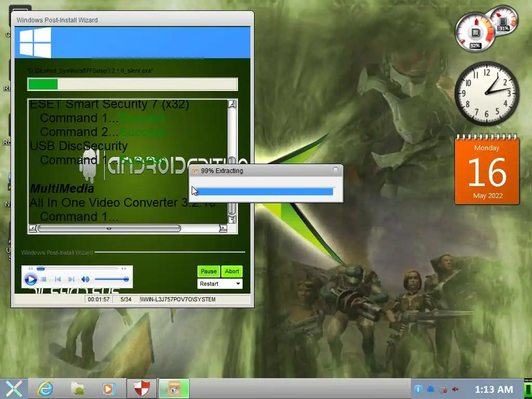The image size is (532, 399).
Task: Click the 99% Extracting window title icon
Action: coord(195,170)
